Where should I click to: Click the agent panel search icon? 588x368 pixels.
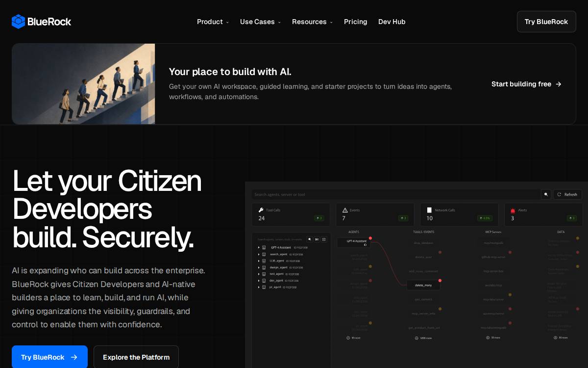coord(310,239)
